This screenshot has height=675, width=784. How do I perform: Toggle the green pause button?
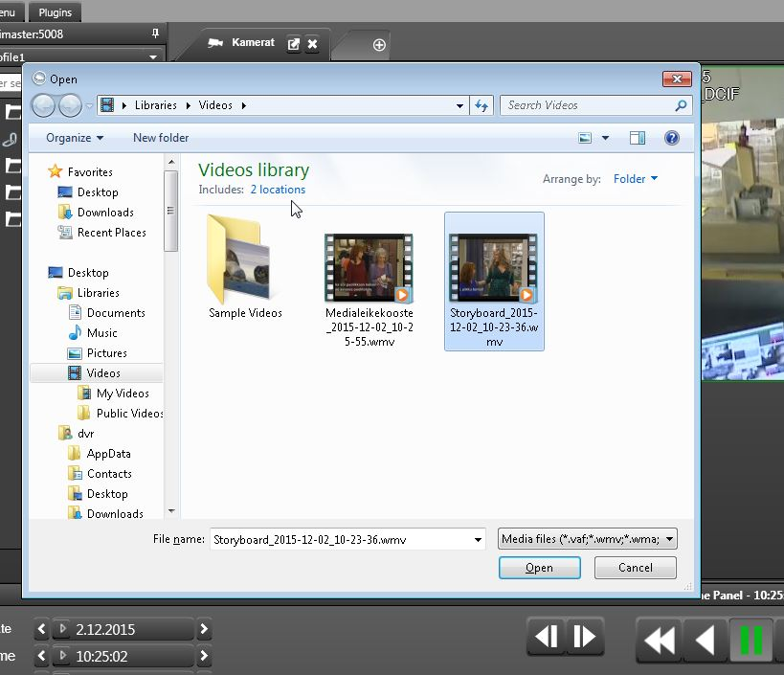click(751, 640)
